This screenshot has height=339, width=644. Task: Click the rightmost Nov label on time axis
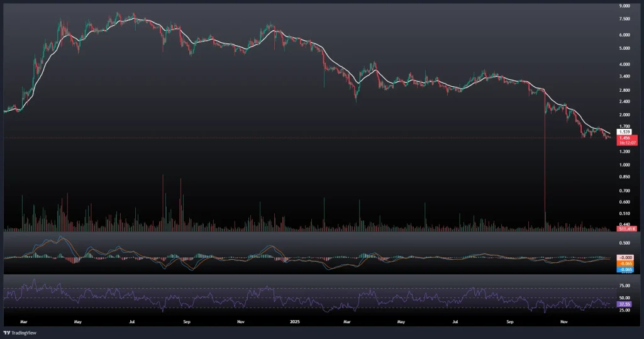click(x=564, y=321)
